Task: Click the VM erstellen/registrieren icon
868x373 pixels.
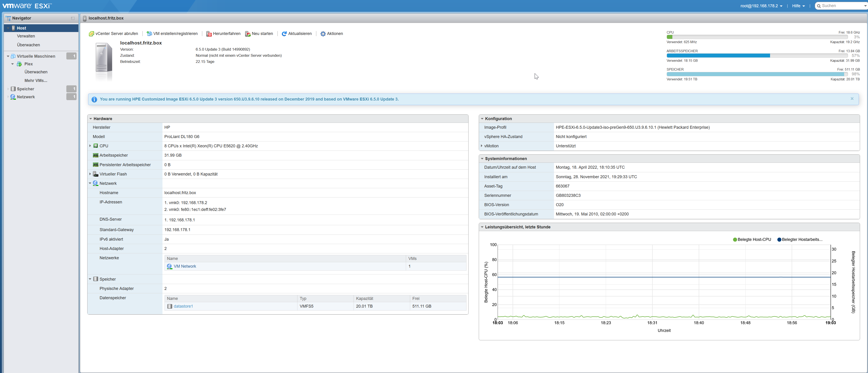Action: [x=149, y=34]
